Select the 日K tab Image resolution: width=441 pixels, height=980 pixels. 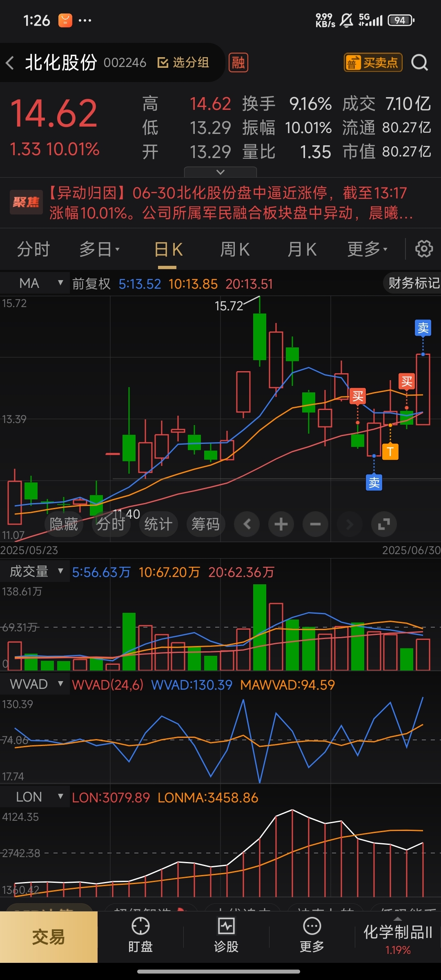[x=168, y=249]
